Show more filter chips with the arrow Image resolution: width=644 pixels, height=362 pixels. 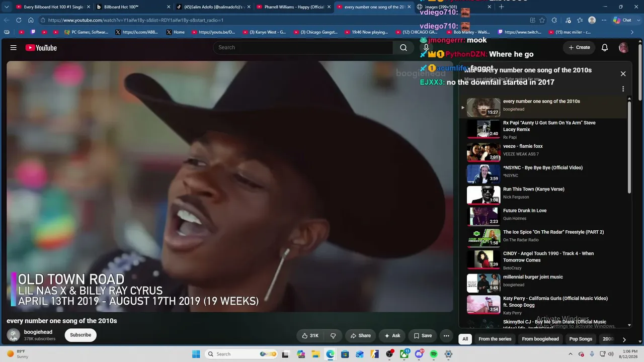(x=624, y=339)
